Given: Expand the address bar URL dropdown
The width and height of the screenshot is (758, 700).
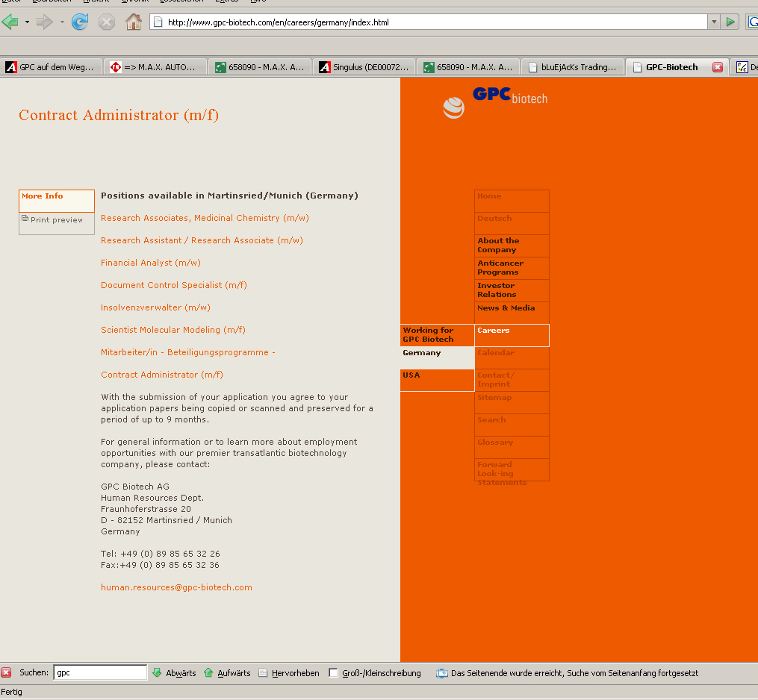Looking at the screenshot, I should (713, 22).
